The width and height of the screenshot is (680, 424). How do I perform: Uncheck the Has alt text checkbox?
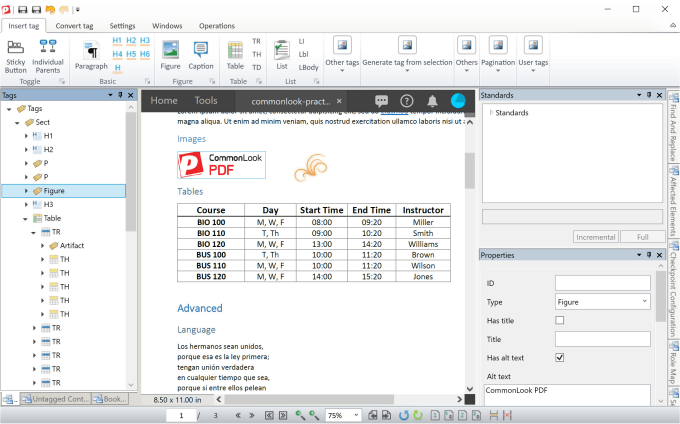coord(559,358)
